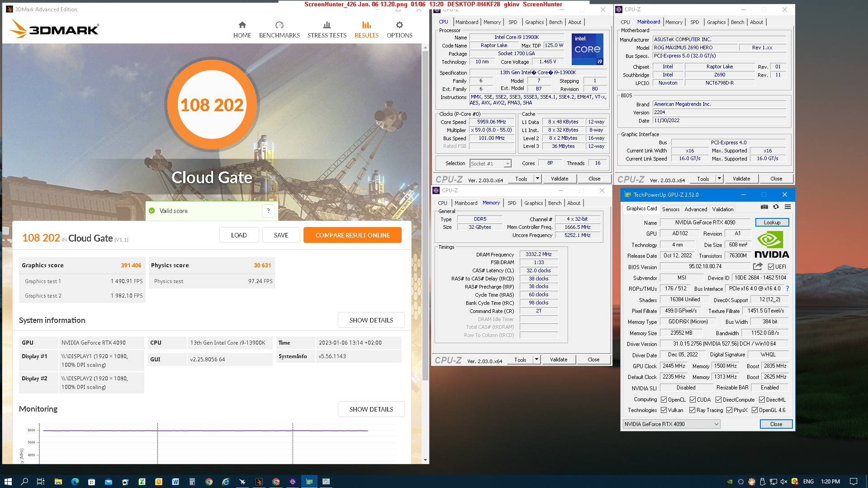
Task: Go to BENCHMARKS in 3DMark
Action: 279,30
